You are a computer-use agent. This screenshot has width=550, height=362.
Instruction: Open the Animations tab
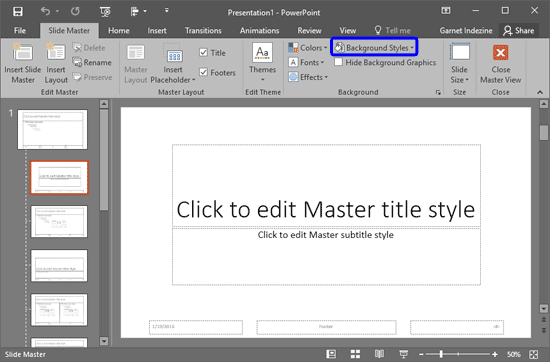tap(259, 31)
